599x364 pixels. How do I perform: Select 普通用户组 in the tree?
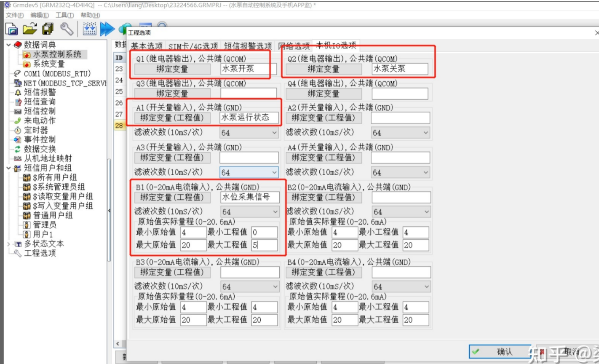tap(53, 215)
